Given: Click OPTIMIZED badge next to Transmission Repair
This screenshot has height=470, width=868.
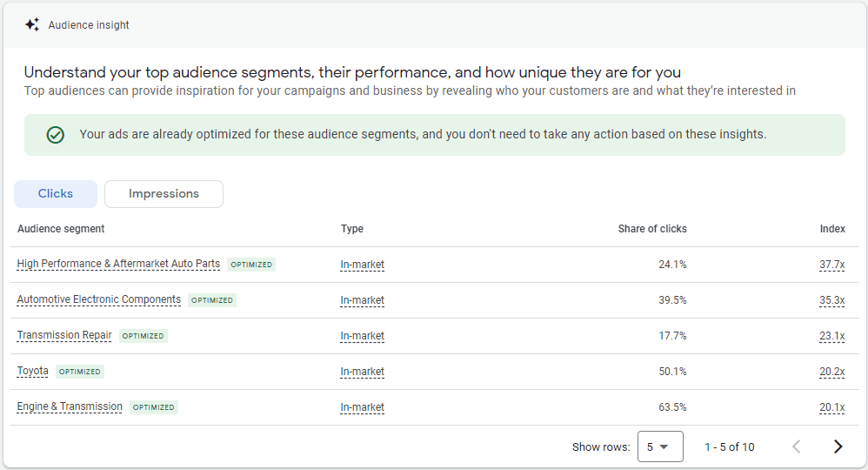Looking at the screenshot, I should (x=143, y=336).
